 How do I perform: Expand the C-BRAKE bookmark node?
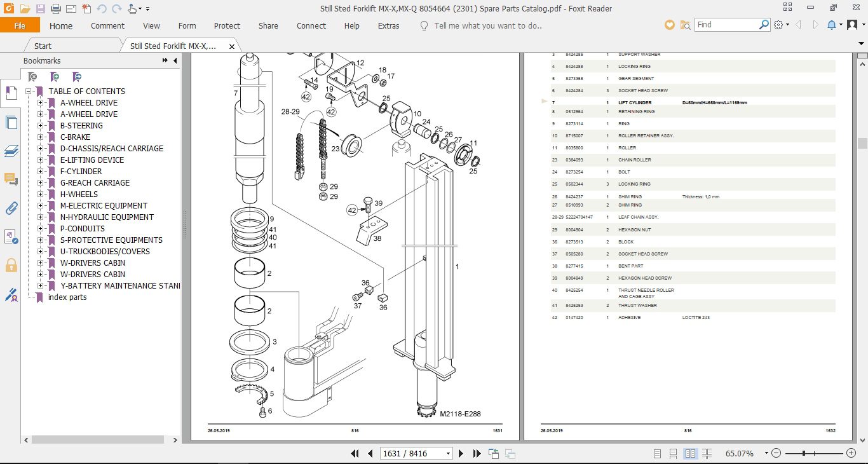click(40, 137)
